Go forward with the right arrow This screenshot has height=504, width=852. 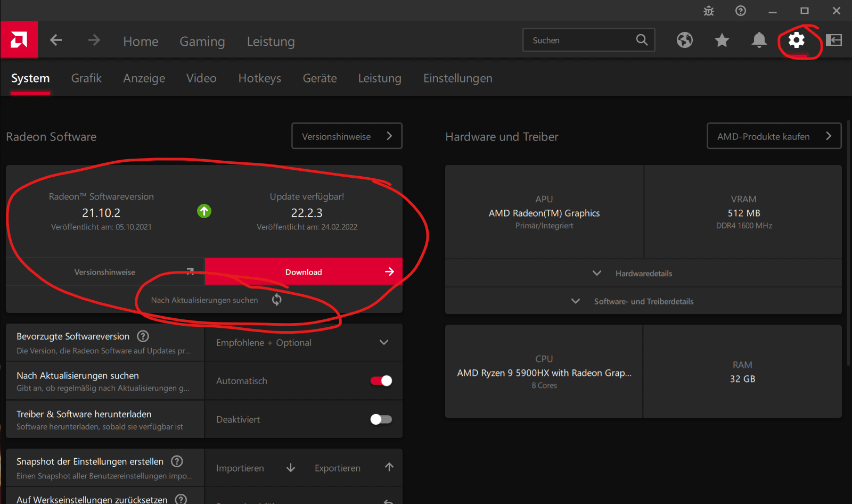(94, 40)
